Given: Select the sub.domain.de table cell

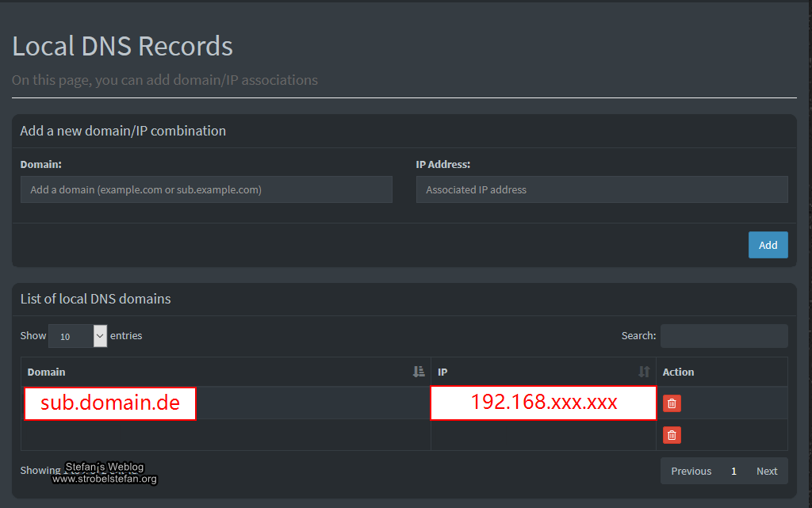Looking at the screenshot, I should tap(109, 403).
